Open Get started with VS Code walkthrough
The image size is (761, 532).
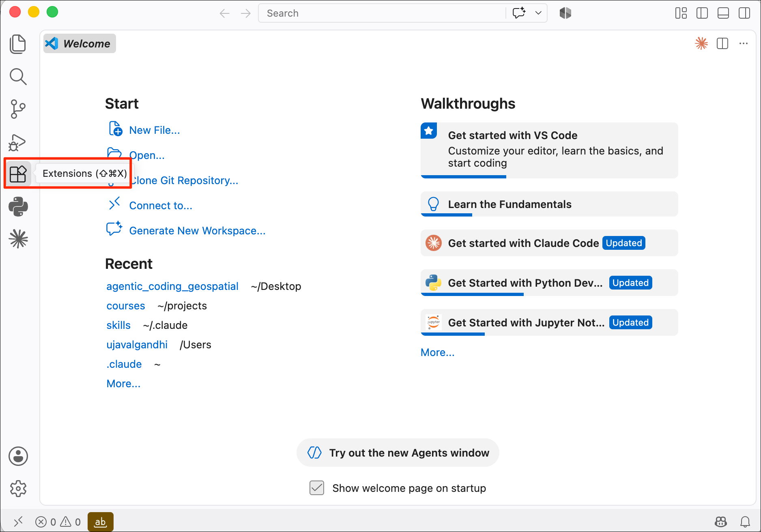pos(549,150)
